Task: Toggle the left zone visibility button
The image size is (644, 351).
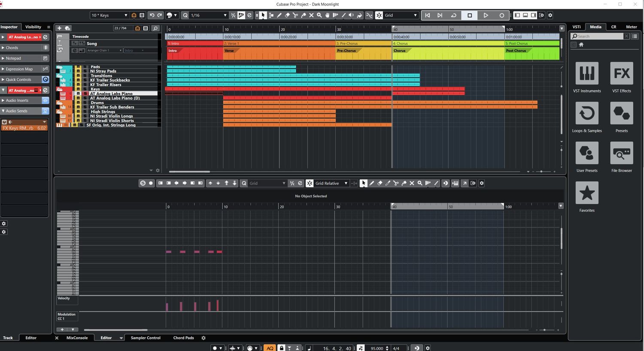Action: click(x=517, y=15)
